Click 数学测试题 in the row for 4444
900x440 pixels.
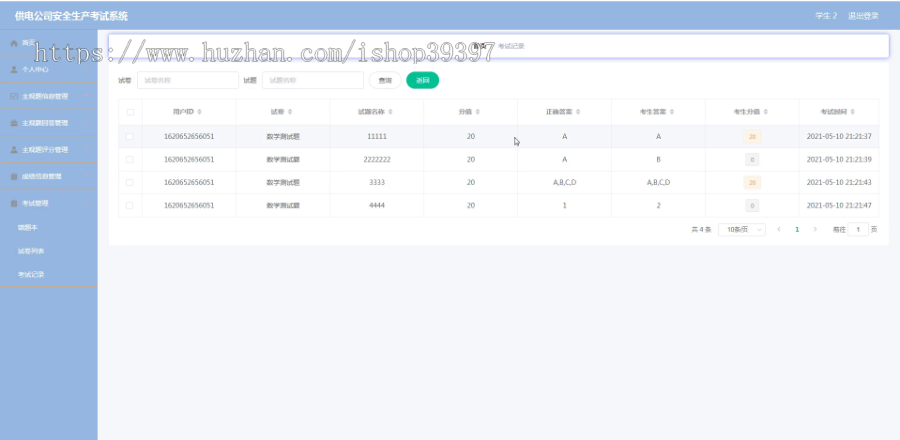[x=283, y=205]
